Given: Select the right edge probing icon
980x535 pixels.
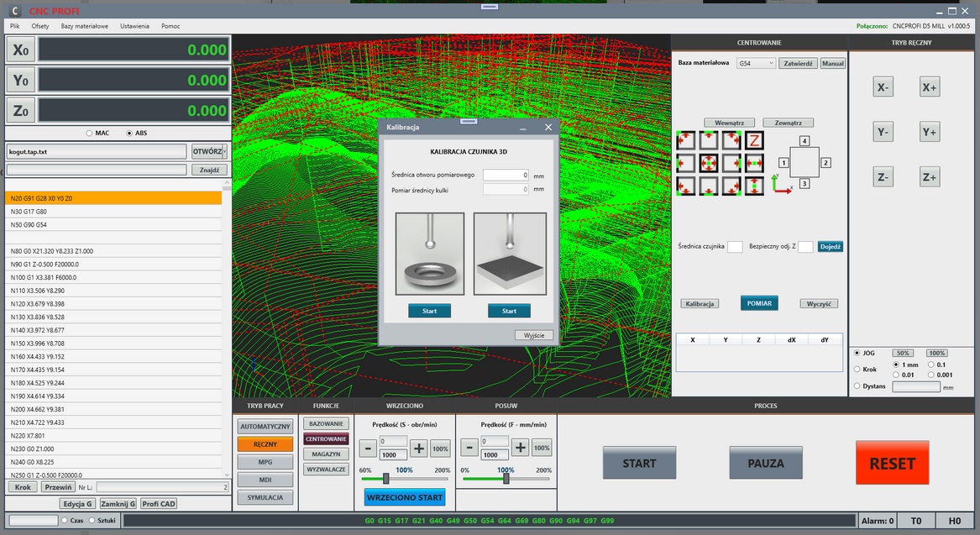Looking at the screenshot, I should [x=731, y=163].
